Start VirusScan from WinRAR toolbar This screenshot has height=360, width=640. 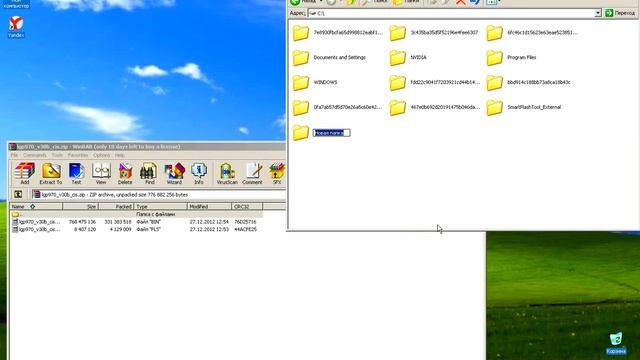pos(227,173)
